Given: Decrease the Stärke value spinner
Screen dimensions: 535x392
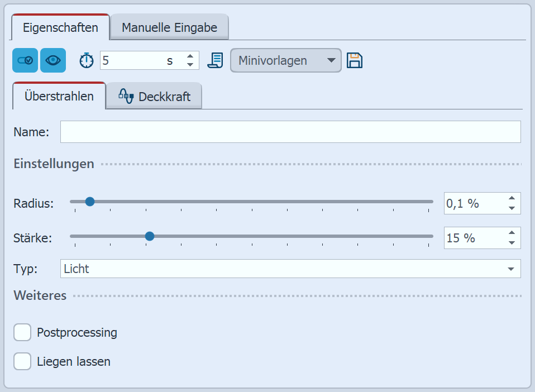Looking at the screenshot, I should [x=512, y=242].
